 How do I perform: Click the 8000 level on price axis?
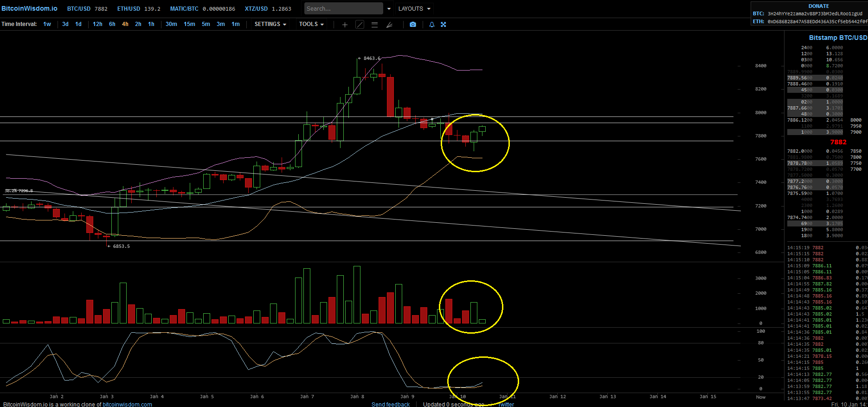point(761,113)
